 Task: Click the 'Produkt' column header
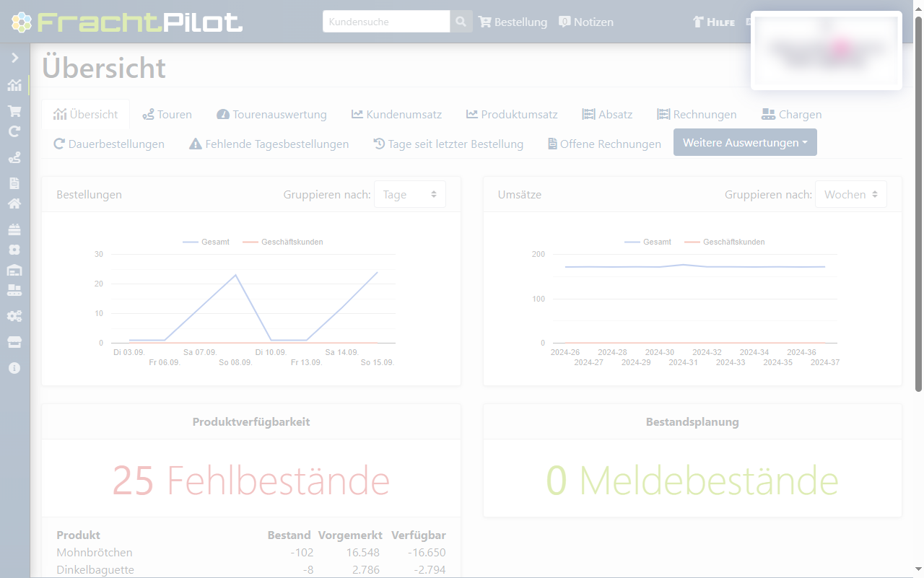78,535
